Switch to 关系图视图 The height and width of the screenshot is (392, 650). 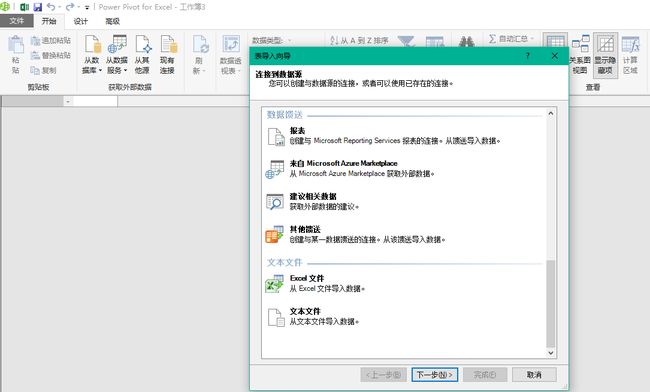pyautogui.click(x=580, y=55)
